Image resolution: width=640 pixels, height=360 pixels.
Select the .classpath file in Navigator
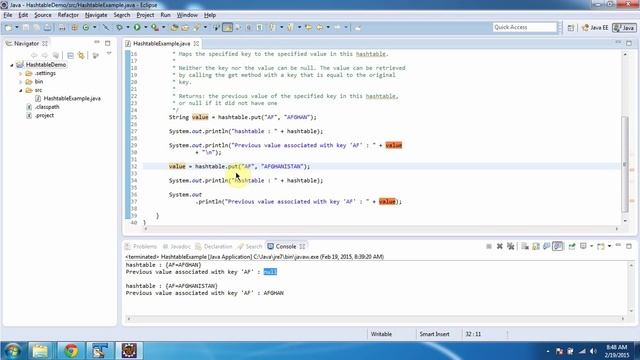pos(43,107)
